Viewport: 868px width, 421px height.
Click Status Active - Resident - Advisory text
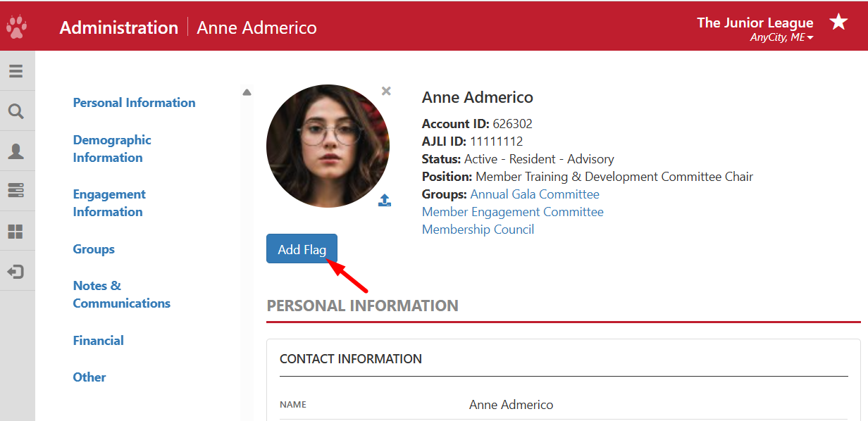(518, 159)
